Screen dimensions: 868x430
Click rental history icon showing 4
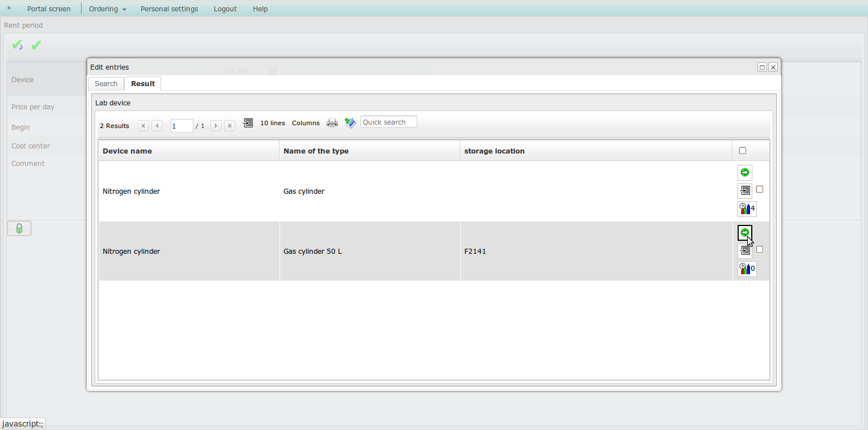pos(747,208)
